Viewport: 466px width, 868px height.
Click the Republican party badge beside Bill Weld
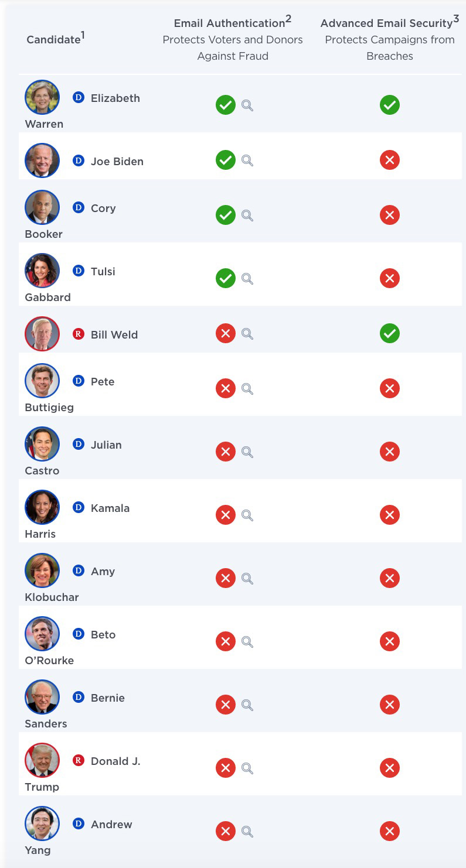pos(79,334)
